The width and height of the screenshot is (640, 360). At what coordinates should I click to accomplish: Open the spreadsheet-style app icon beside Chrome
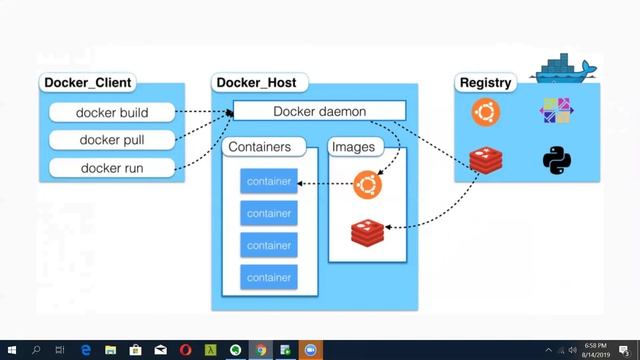[x=285, y=350]
